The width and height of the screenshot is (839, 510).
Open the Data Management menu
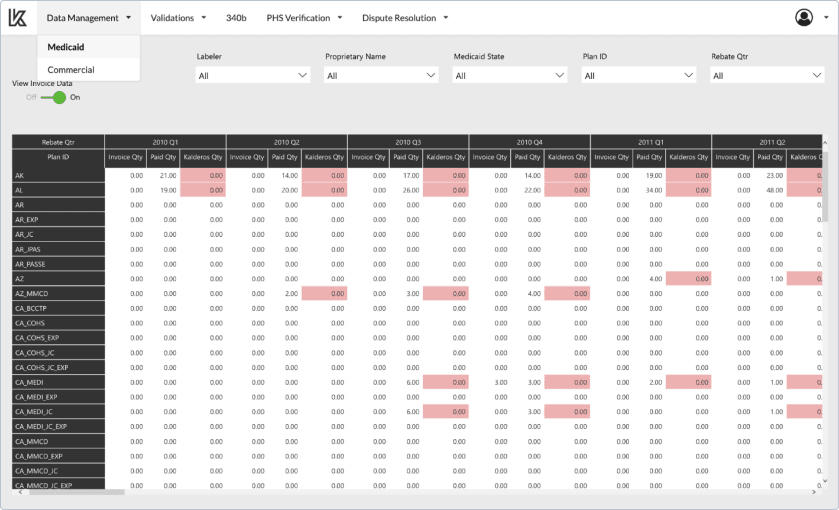[x=89, y=18]
